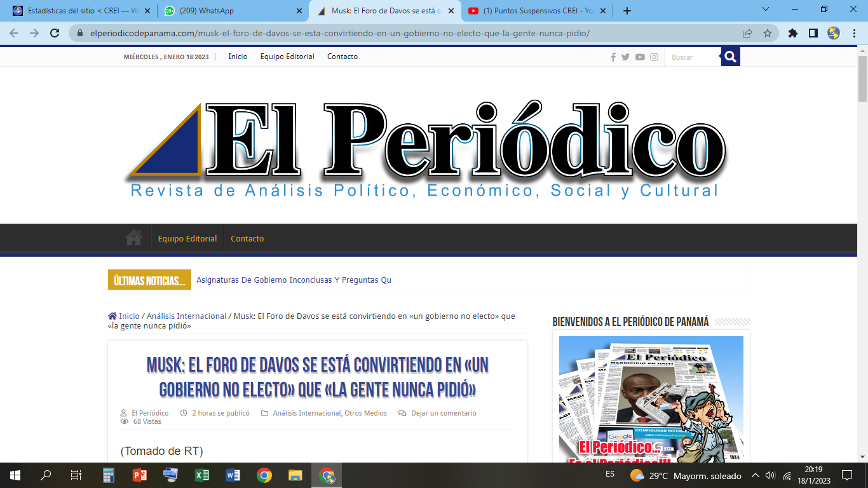868x488 pixels.
Task: Open Word from the taskbar
Action: click(233, 475)
